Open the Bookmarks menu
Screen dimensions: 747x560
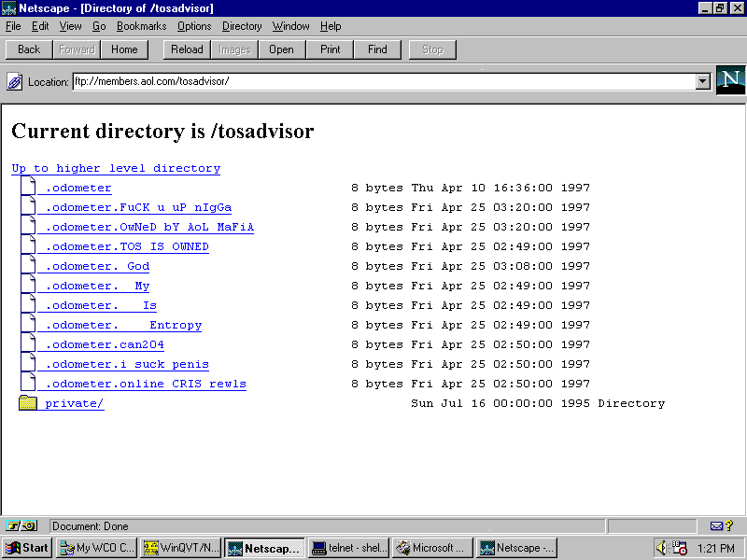click(x=142, y=26)
